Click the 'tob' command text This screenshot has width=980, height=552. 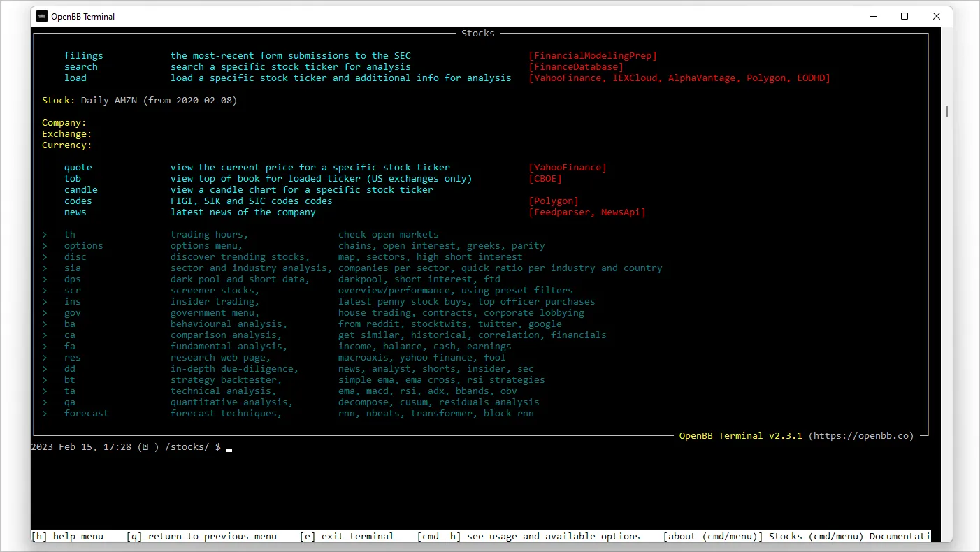[x=73, y=179]
